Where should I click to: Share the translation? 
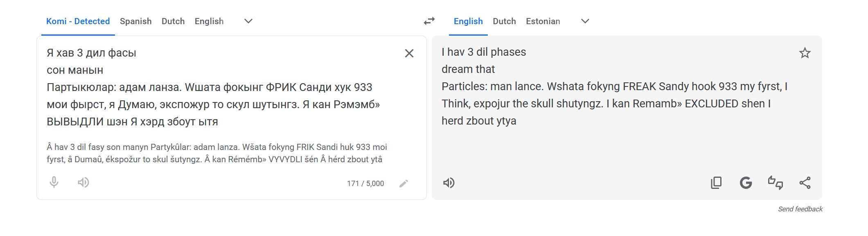805,183
